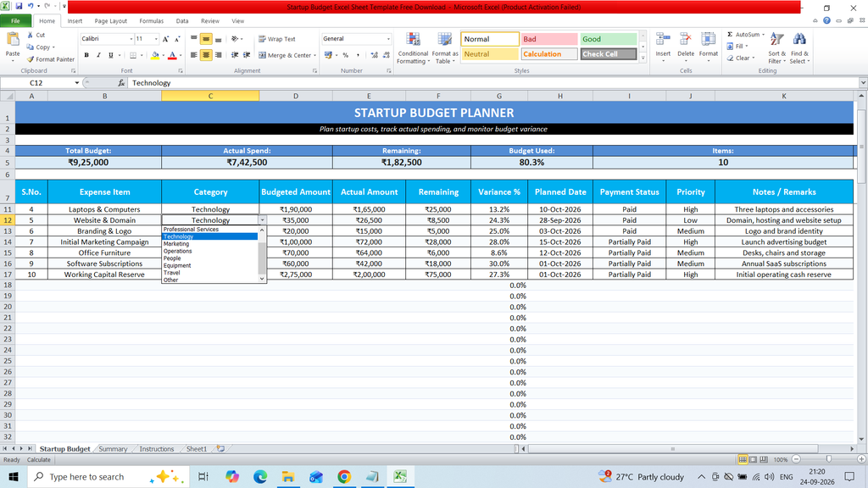The height and width of the screenshot is (488, 868).
Task: Open the General number format dropdown
Action: [388, 39]
